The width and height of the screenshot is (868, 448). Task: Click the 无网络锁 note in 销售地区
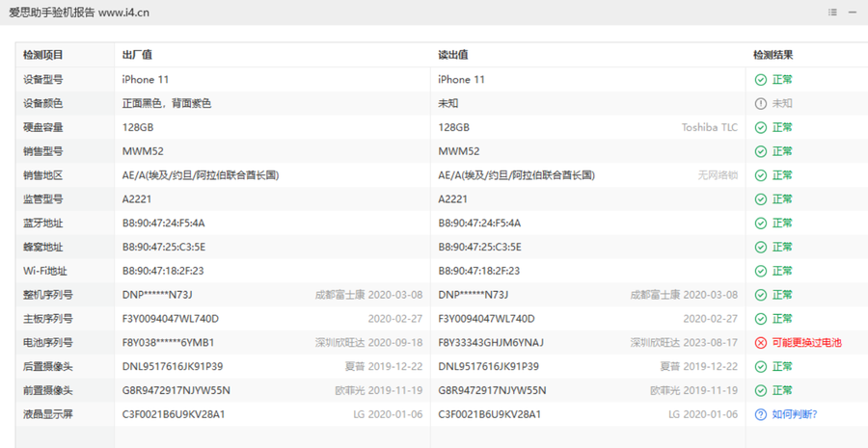(x=718, y=175)
